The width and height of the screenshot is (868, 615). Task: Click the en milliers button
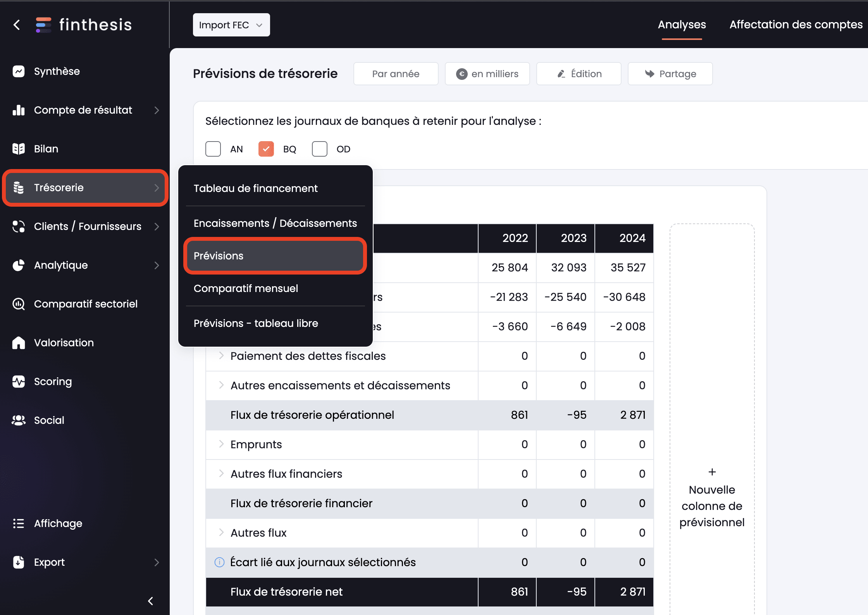[487, 74]
